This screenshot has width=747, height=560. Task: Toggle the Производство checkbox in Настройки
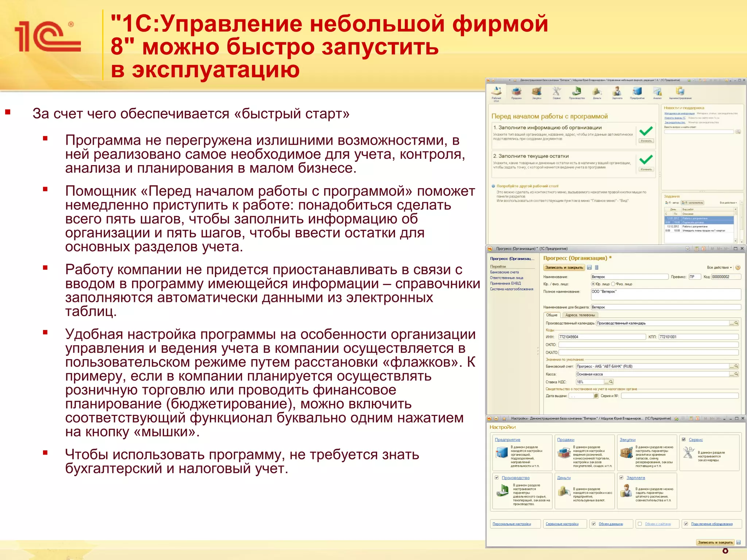(496, 478)
